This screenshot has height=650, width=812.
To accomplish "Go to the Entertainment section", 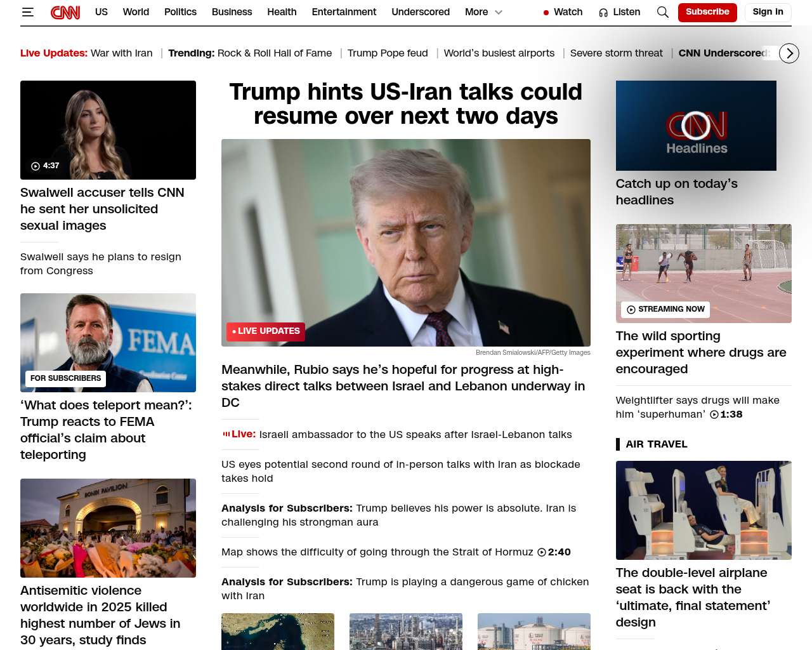I will pos(344,12).
